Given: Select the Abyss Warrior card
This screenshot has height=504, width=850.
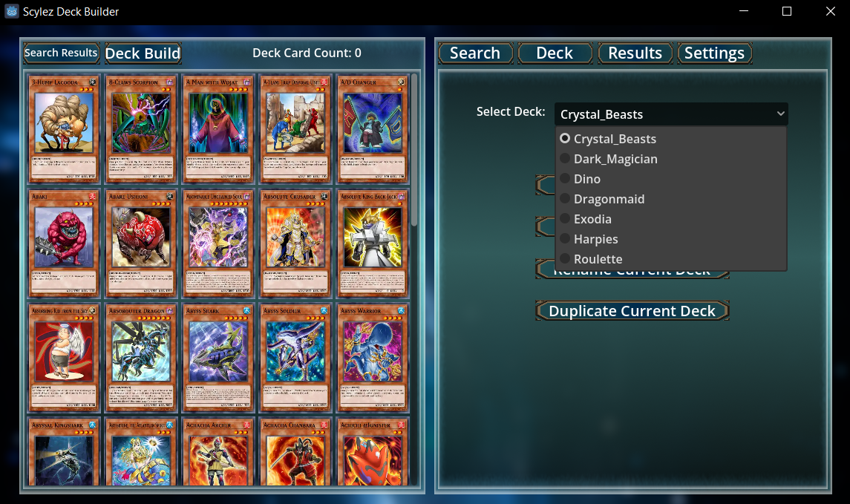Looking at the screenshot, I should [x=373, y=358].
